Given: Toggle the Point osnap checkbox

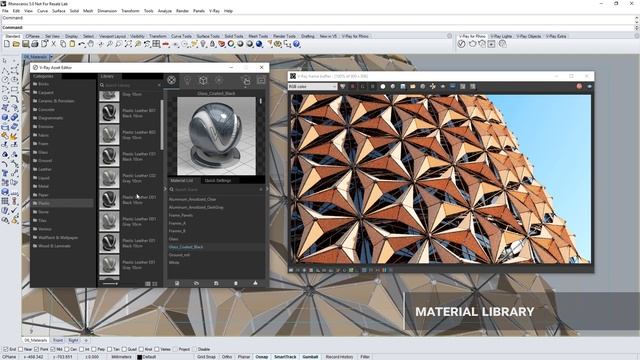Looking at the screenshot, I should coord(36,349).
